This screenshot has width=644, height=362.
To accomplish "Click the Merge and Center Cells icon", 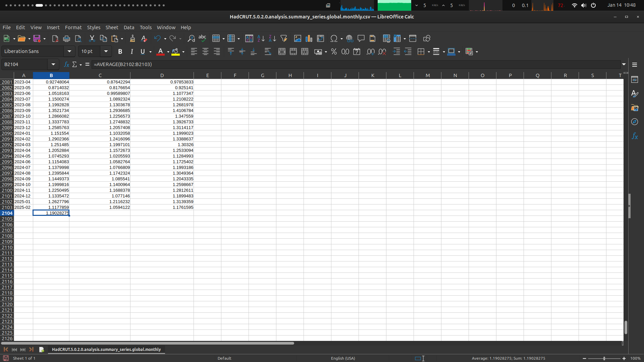I will [x=282, y=52].
